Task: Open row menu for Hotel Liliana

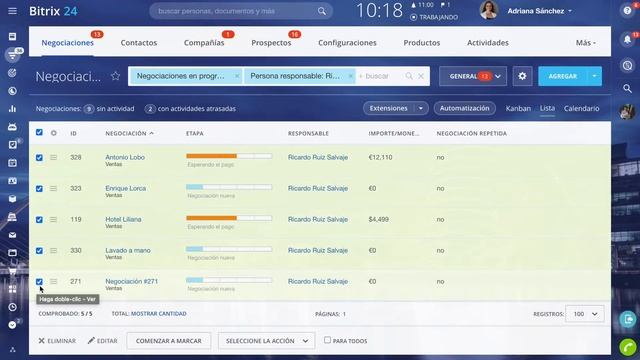Action: click(53, 219)
